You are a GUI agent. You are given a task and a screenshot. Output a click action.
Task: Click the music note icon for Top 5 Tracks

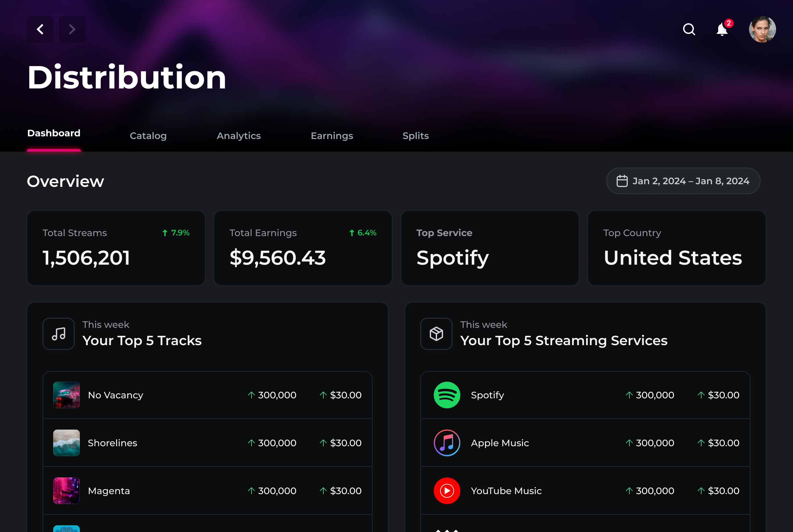coord(58,334)
